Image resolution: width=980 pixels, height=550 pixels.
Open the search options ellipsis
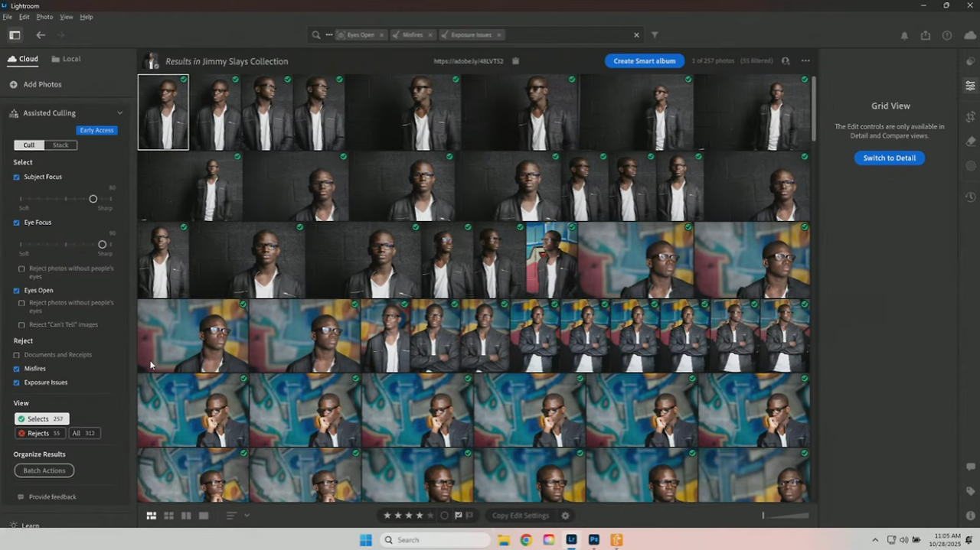pos(329,35)
